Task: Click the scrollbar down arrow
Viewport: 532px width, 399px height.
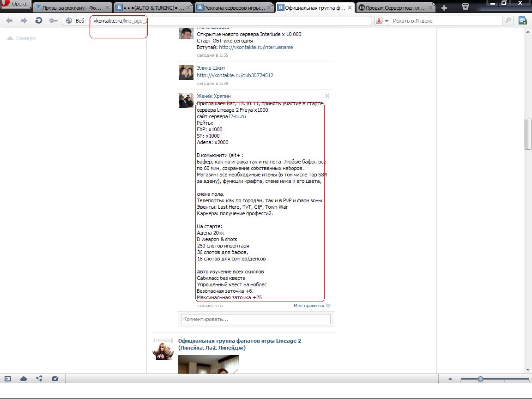Action: [x=527, y=370]
